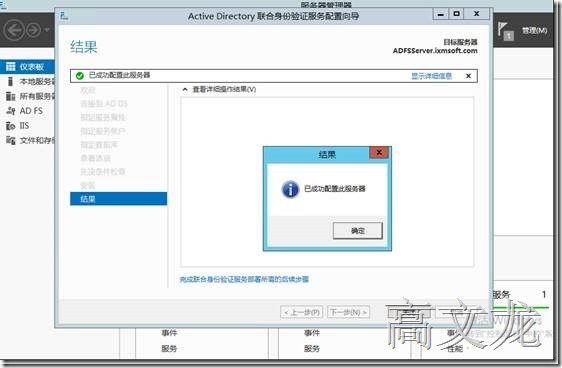Click the Server Manager back arrow
The height and width of the screenshot is (368, 562).
tap(14, 30)
